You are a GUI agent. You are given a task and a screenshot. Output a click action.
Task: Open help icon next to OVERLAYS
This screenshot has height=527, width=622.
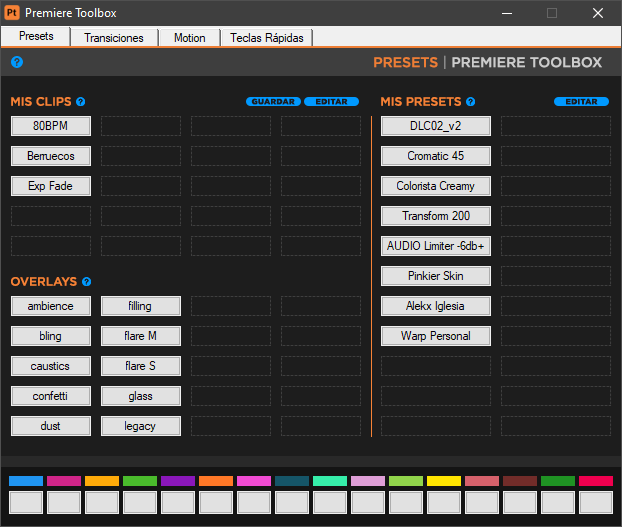(x=86, y=282)
